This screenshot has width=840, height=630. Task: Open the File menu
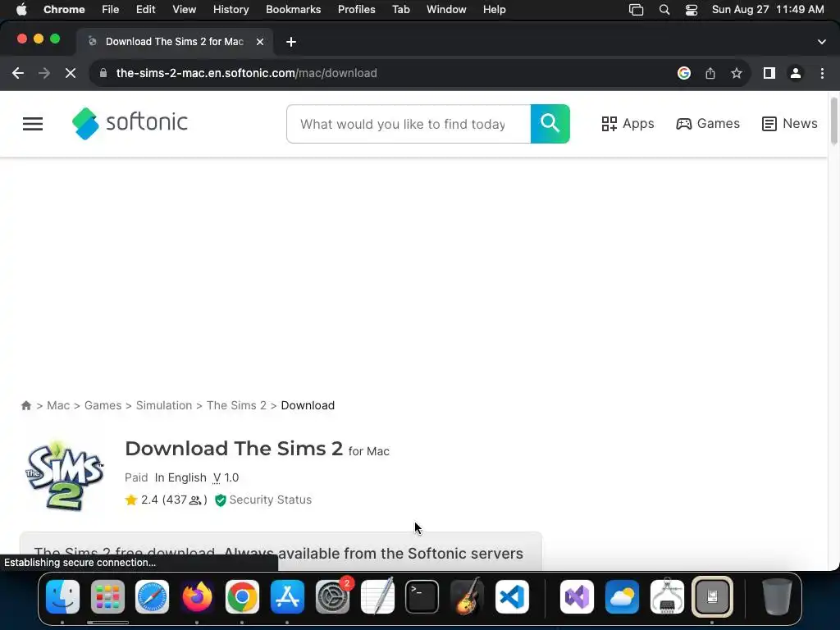[111, 10]
